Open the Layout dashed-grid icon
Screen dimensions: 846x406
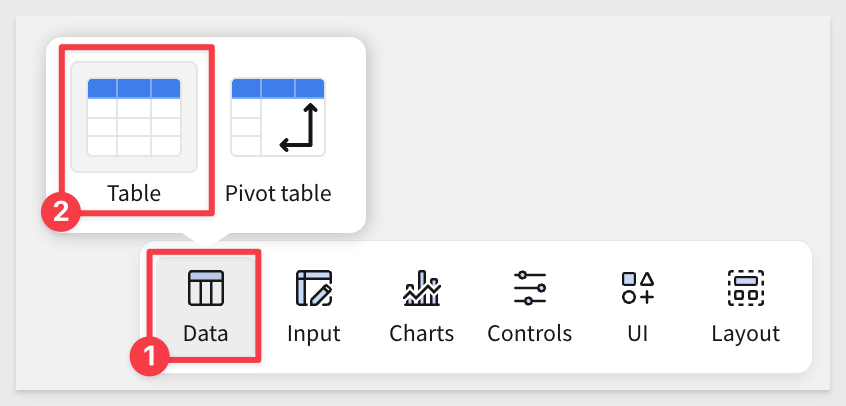click(745, 288)
